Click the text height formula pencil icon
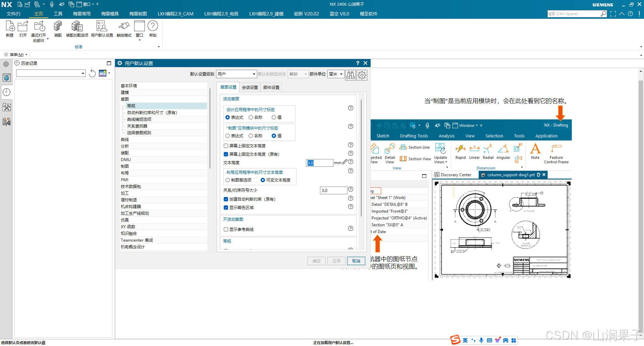644x346 pixels. coord(344,162)
